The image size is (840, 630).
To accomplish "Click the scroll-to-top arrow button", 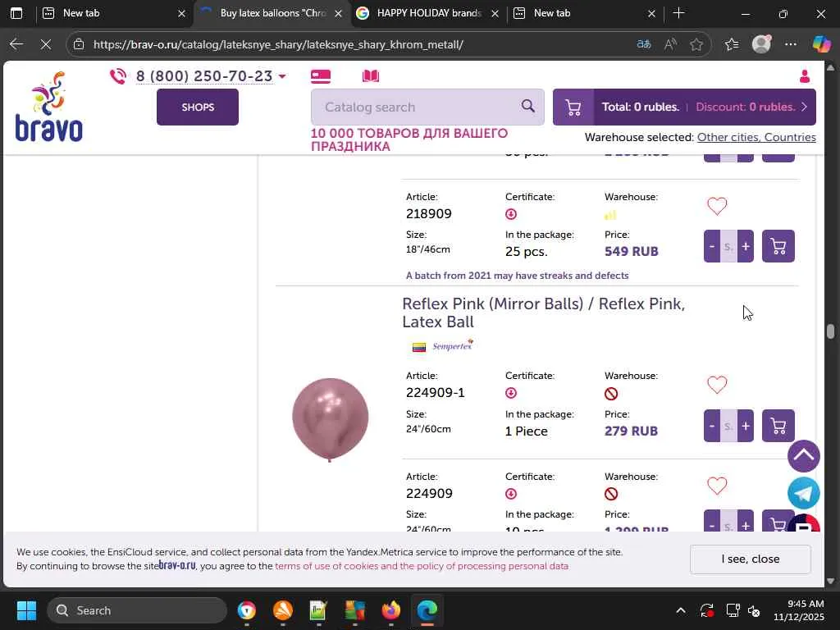I will 804,456.
